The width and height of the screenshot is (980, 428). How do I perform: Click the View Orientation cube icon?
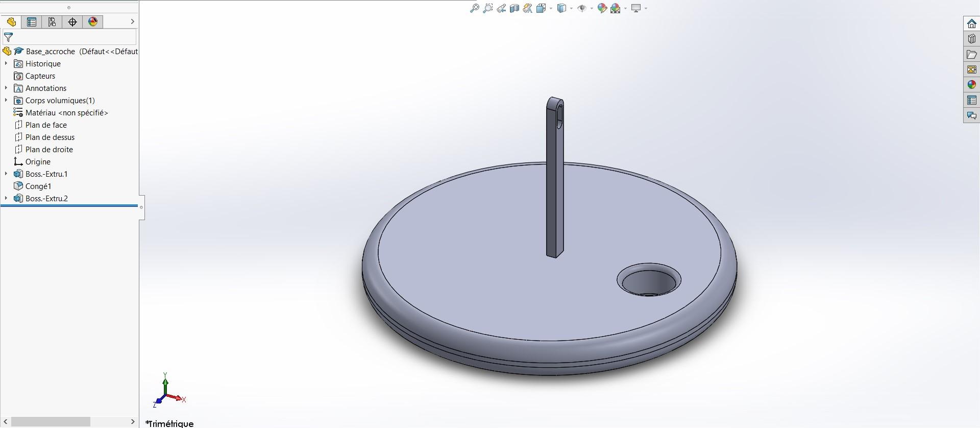[x=541, y=8]
